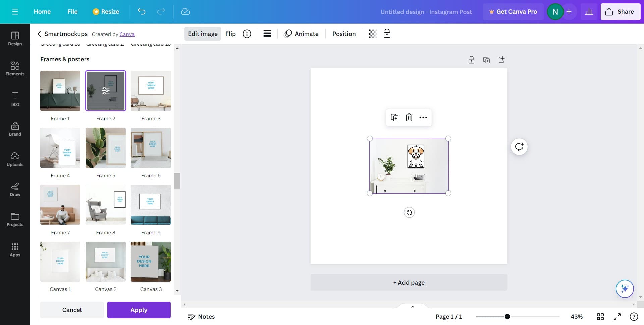Select the Draw tool in sidebar
Screen dimensions: 644x325
point(15,189)
